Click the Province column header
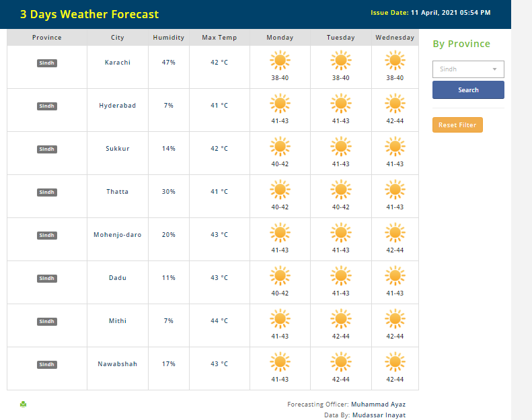 [x=47, y=38]
